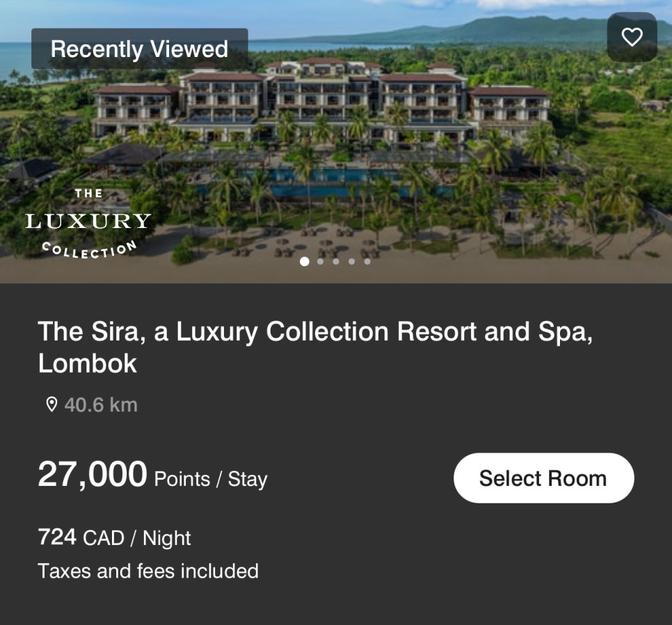The width and height of the screenshot is (672, 625).
Task: Save hotel with the heart favorite icon
Action: tap(632, 38)
